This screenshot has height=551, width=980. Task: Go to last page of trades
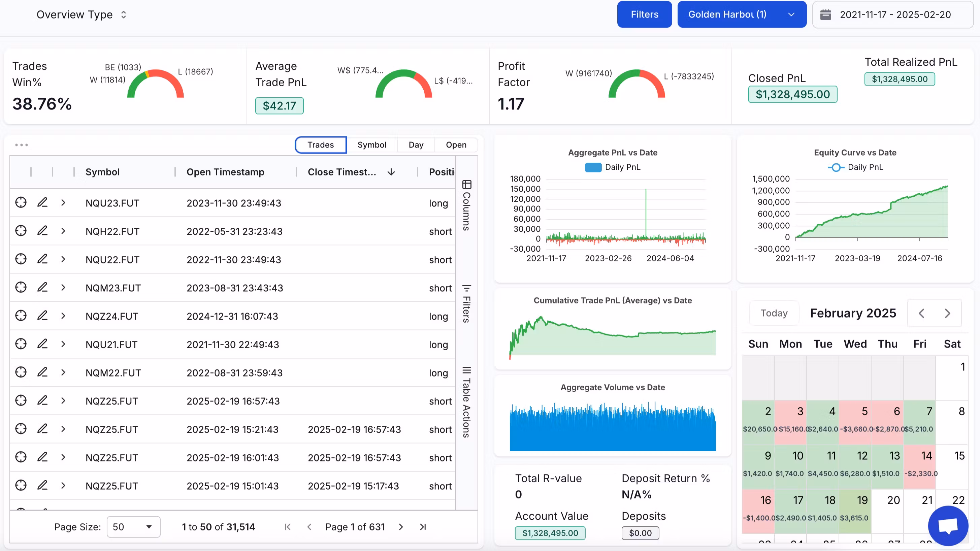423,527
